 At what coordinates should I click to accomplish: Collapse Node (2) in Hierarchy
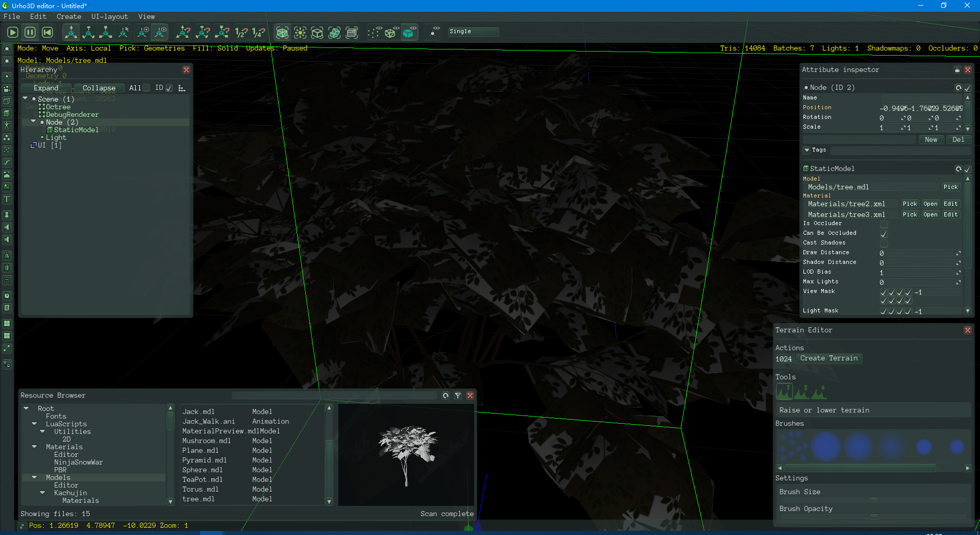click(33, 121)
